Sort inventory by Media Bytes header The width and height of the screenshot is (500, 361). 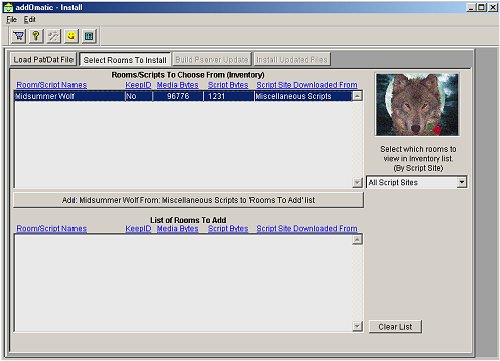[178, 85]
